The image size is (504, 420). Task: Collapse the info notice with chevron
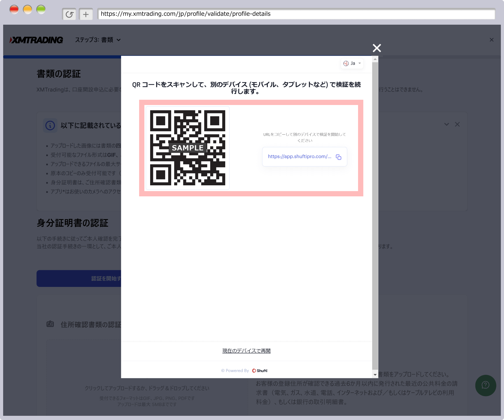(x=447, y=124)
